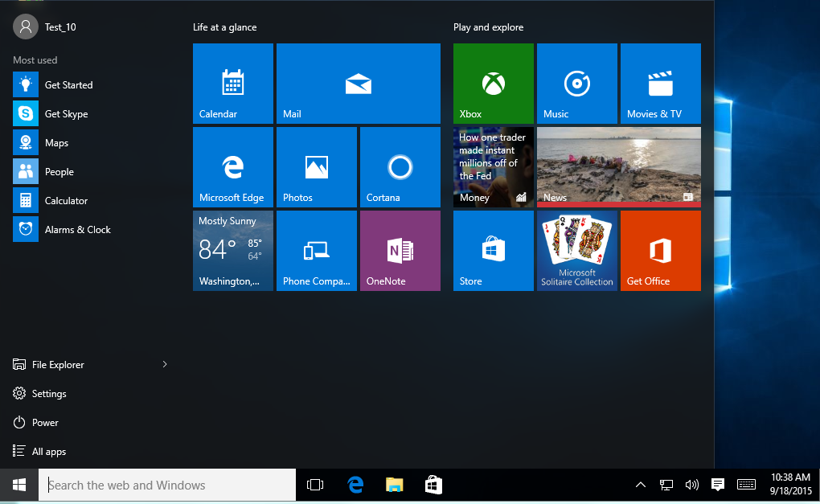Open the Calendar tile
Image resolution: width=820 pixels, height=504 pixels.
click(x=232, y=84)
